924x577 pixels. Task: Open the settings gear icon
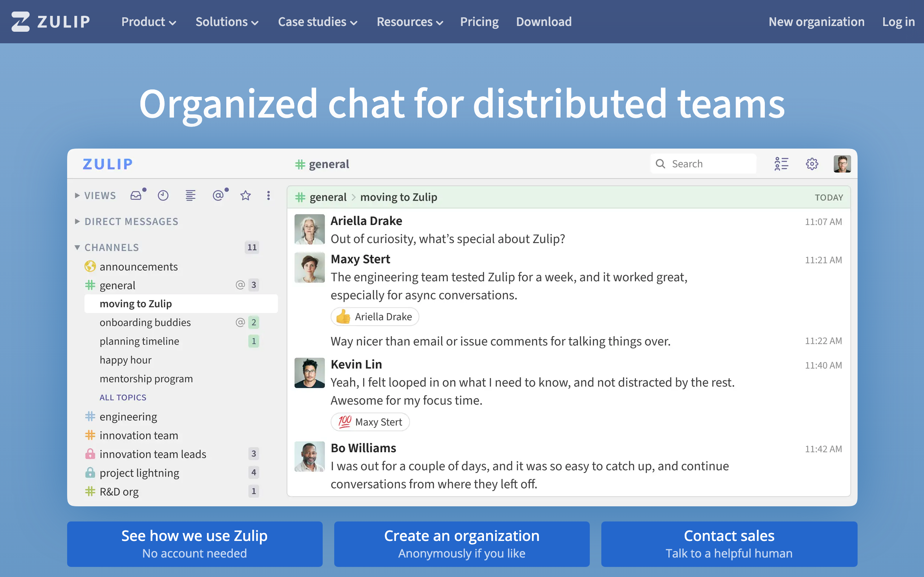[x=812, y=164]
